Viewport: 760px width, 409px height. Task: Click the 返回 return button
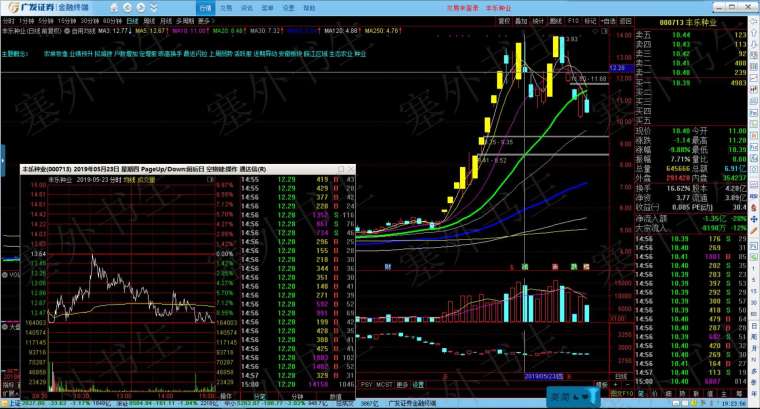tap(626, 21)
